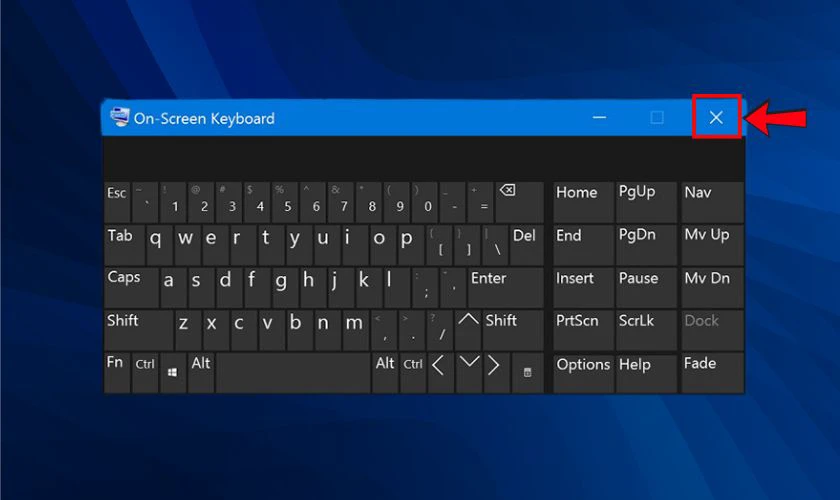Tap the letter z key
The image size is (840, 500).
(187, 330)
